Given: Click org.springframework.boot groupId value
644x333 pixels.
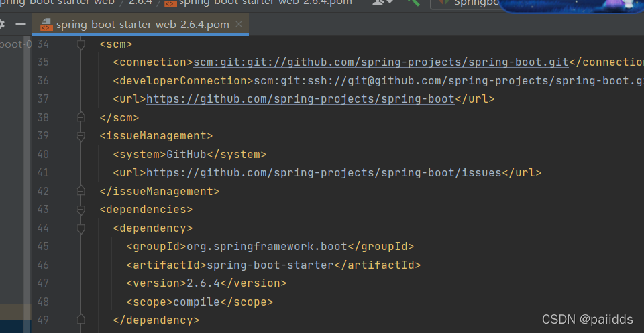Looking at the screenshot, I should point(267,247).
